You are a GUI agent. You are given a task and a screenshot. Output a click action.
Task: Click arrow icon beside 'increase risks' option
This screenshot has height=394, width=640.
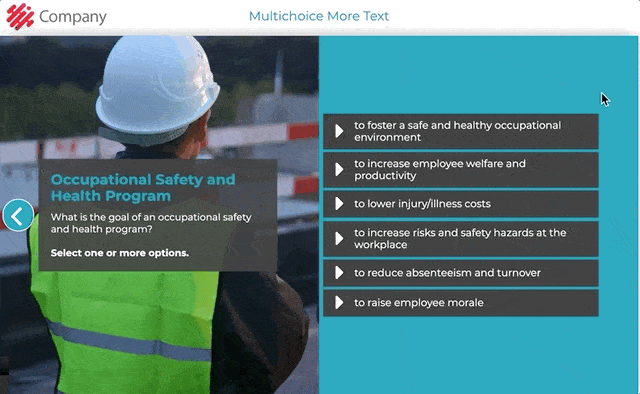pos(339,238)
